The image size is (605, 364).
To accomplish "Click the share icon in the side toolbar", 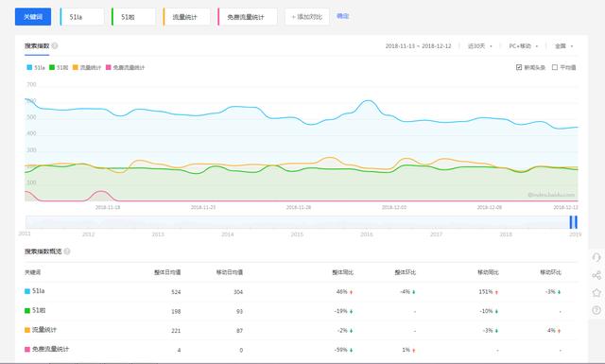I will click(596, 275).
